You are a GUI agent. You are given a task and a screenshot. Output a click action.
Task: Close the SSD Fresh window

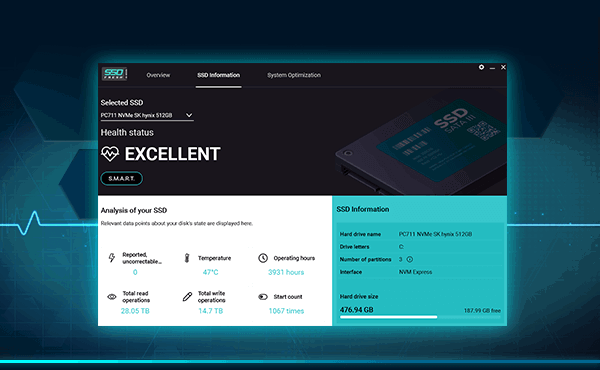pyautogui.click(x=503, y=67)
